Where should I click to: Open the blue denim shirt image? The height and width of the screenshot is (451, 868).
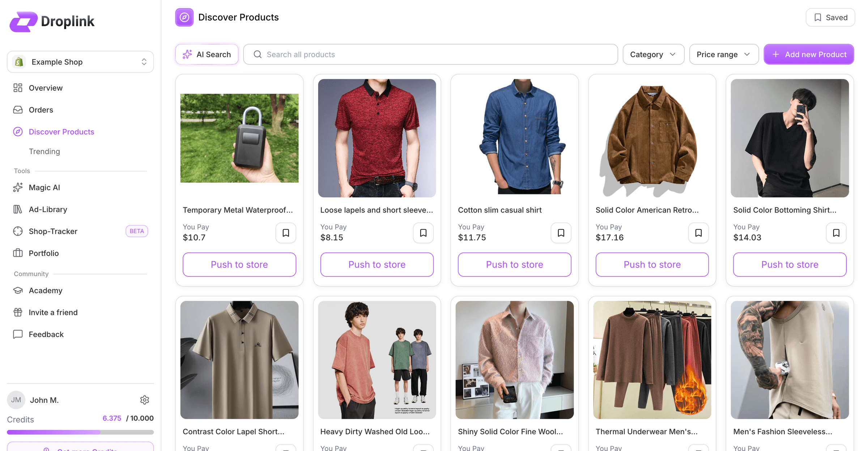(x=515, y=138)
